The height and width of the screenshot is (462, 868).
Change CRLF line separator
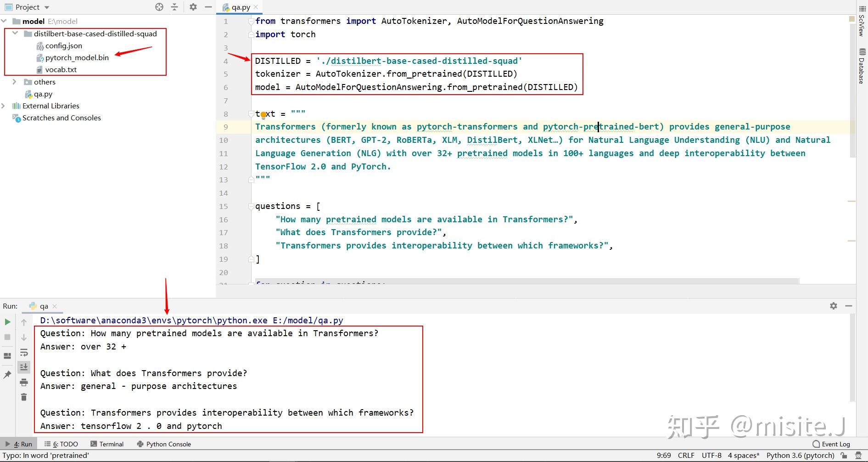click(x=686, y=456)
